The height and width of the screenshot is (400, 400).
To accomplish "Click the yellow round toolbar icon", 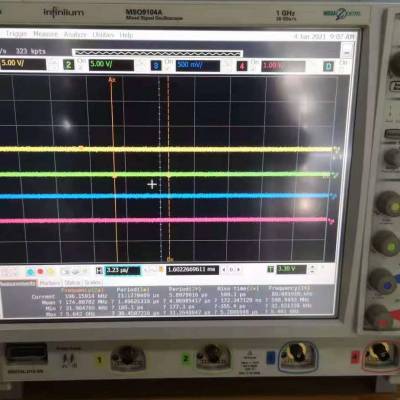I will coord(51,271).
